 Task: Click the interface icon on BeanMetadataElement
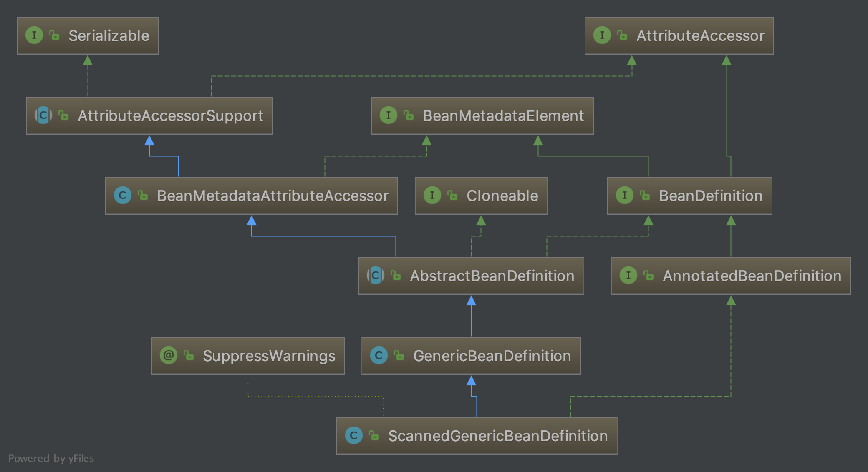388,115
